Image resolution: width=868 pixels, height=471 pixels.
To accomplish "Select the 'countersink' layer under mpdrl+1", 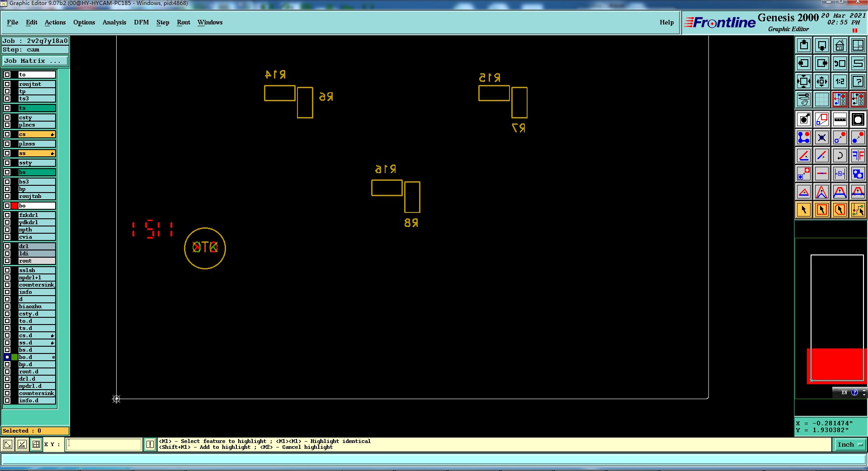I will pyautogui.click(x=37, y=285).
